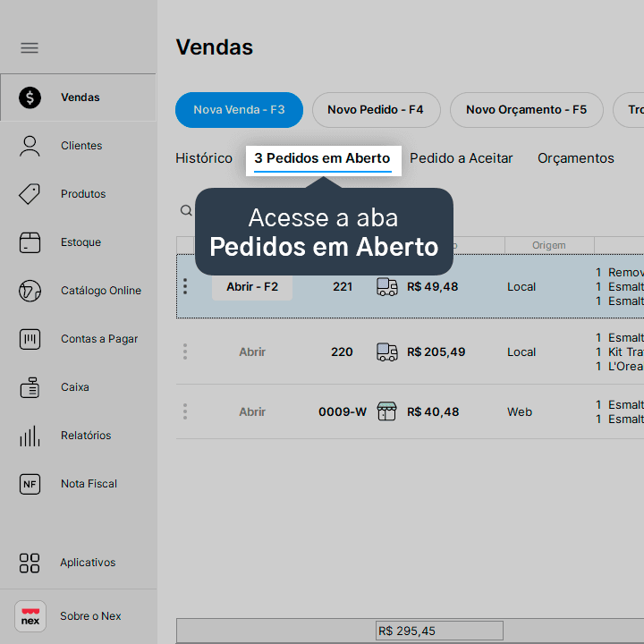Click the search magnifier icon
Image resolution: width=644 pixels, height=644 pixels.
tap(186, 211)
